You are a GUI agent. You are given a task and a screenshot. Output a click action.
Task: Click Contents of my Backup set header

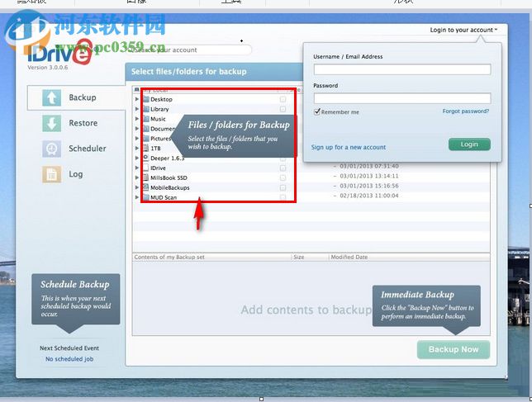169,258
